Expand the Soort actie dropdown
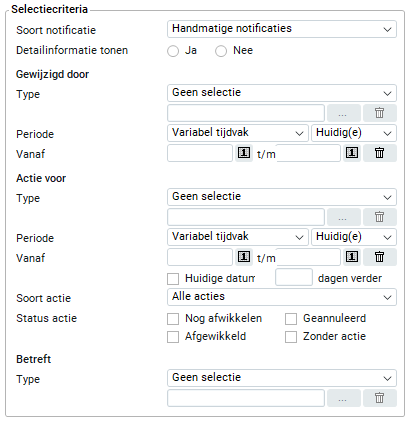 [x=282, y=297]
